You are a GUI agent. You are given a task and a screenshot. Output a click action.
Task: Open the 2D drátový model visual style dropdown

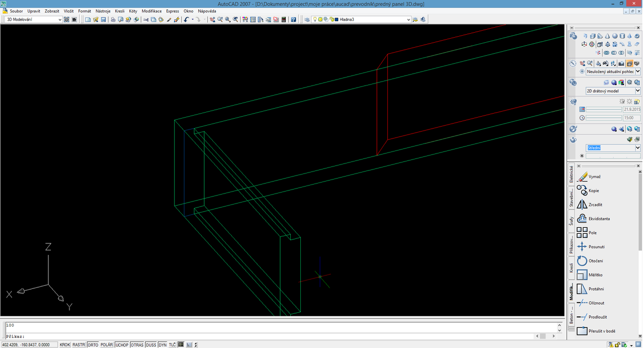613,91
